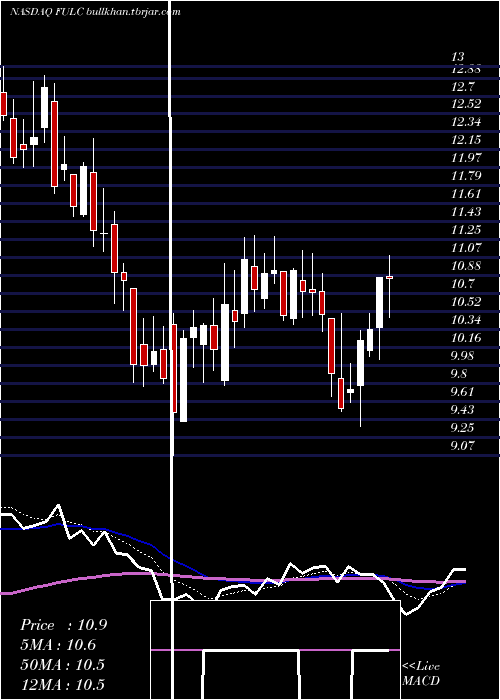The height and width of the screenshot is (700, 500).
Task: Click the 50MA : 10.5 readout
Action: point(62,664)
